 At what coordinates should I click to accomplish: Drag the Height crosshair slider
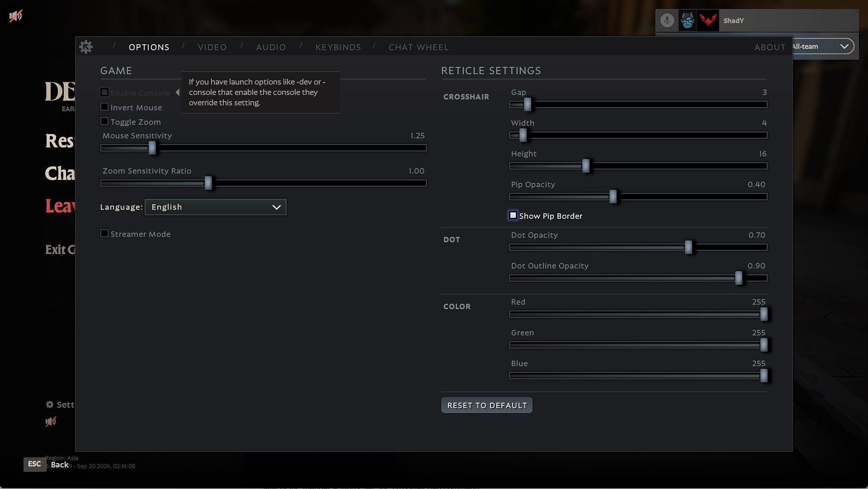pyautogui.click(x=585, y=166)
